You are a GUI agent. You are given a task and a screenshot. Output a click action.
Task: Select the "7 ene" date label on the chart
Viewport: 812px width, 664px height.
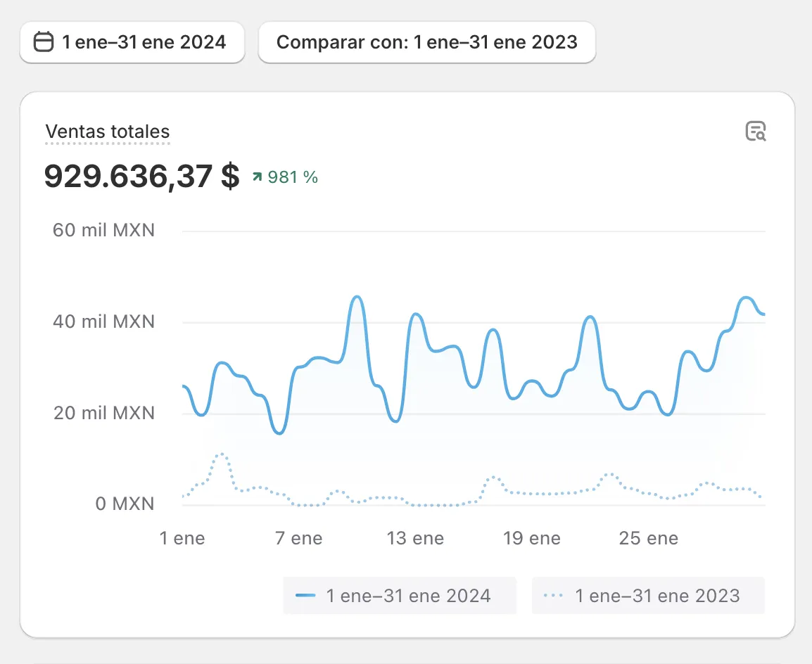click(x=298, y=539)
